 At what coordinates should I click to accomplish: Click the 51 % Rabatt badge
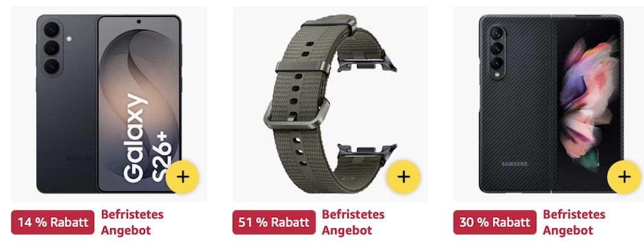[x=274, y=222]
